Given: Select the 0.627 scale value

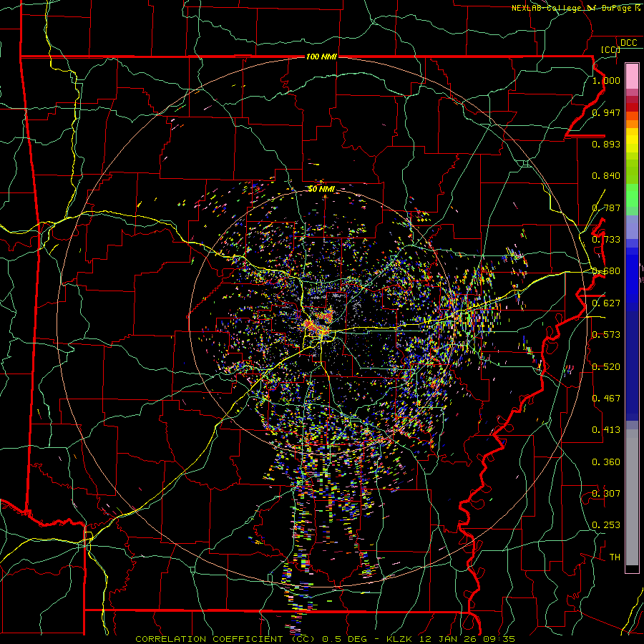Looking at the screenshot, I should click(x=606, y=303).
